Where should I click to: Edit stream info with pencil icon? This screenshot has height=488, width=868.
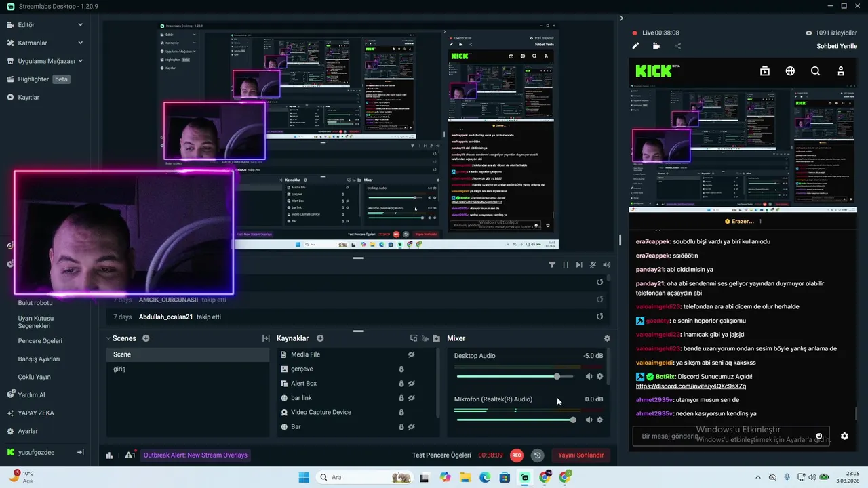635,46
